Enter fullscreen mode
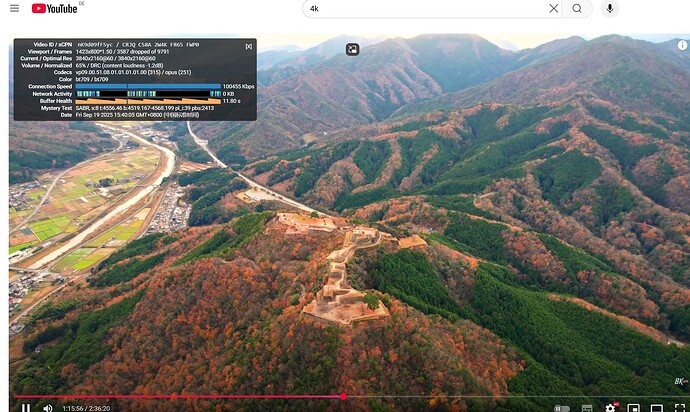 tap(678, 408)
